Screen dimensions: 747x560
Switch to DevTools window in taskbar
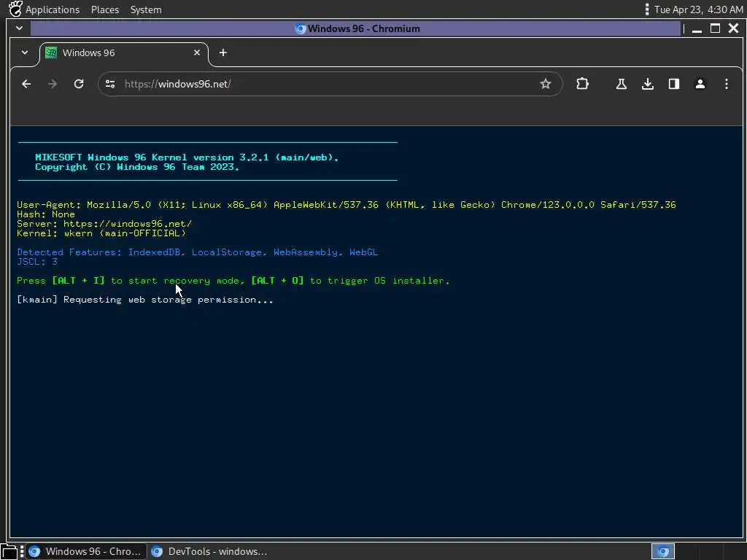[209, 551]
